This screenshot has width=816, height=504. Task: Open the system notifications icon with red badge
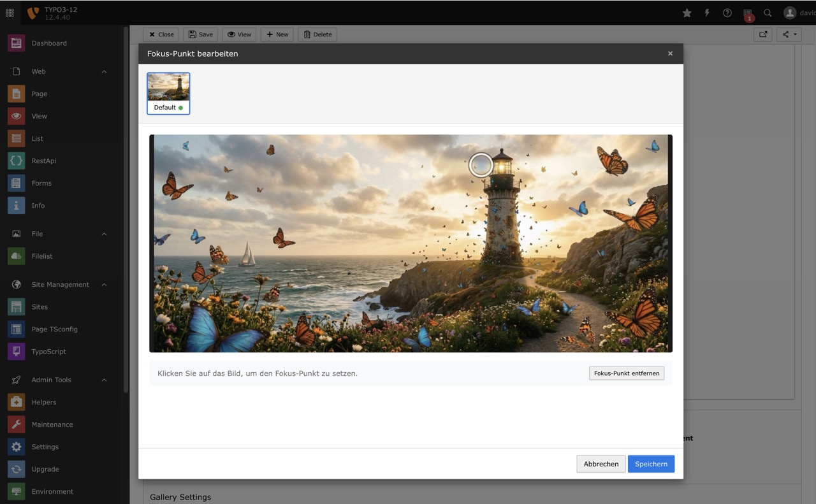[x=747, y=13]
